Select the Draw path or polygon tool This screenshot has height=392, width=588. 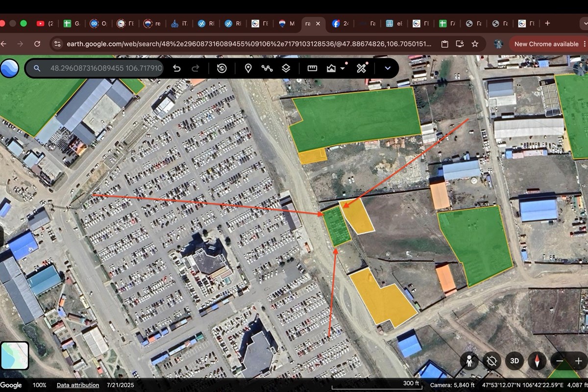pos(267,68)
